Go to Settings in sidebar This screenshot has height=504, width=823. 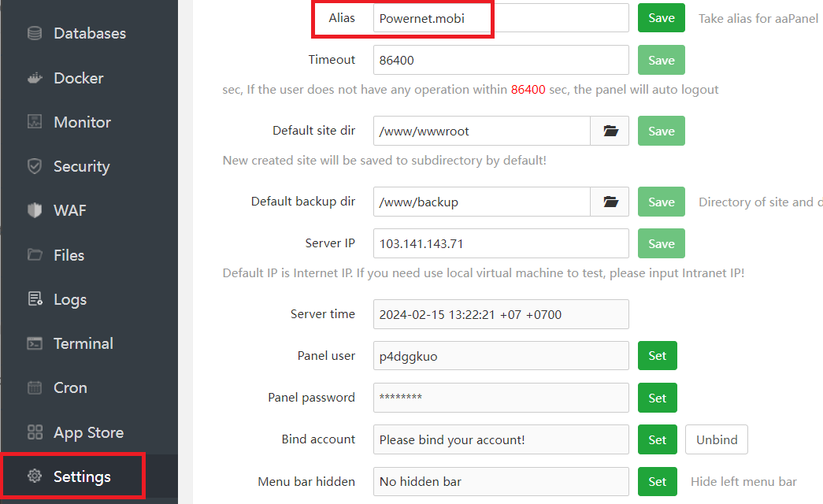(x=82, y=476)
